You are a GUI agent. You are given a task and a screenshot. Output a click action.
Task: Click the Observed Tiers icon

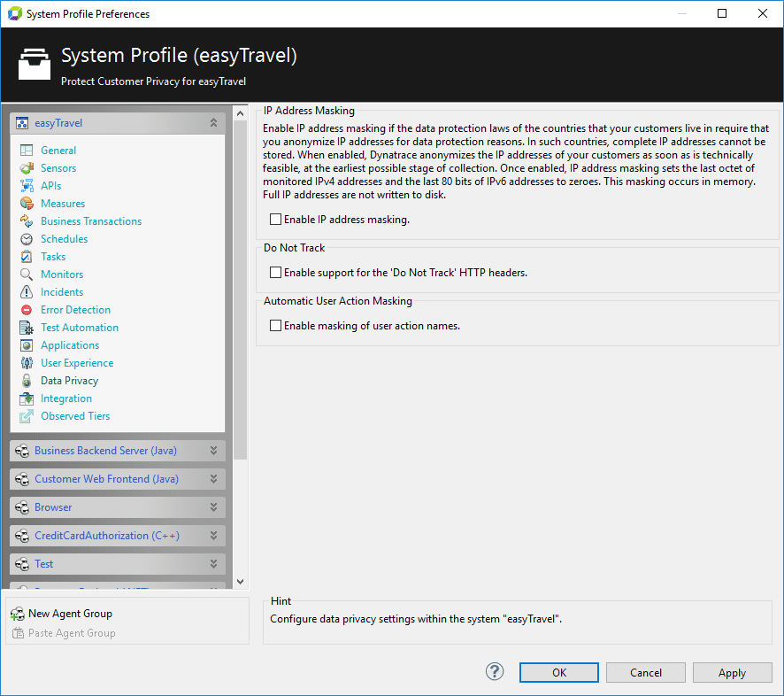pos(27,416)
